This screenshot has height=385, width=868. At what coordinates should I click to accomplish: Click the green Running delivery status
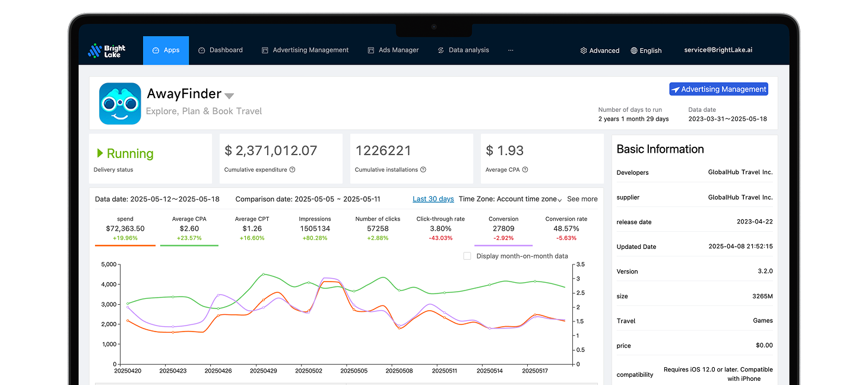pos(125,153)
